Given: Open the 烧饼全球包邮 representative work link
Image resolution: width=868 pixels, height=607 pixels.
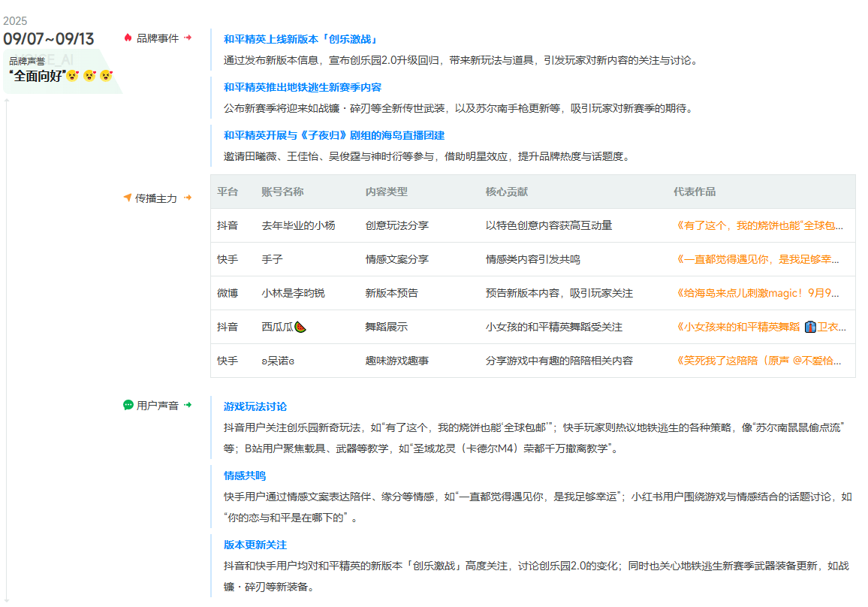Looking at the screenshot, I should [x=758, y=225].
